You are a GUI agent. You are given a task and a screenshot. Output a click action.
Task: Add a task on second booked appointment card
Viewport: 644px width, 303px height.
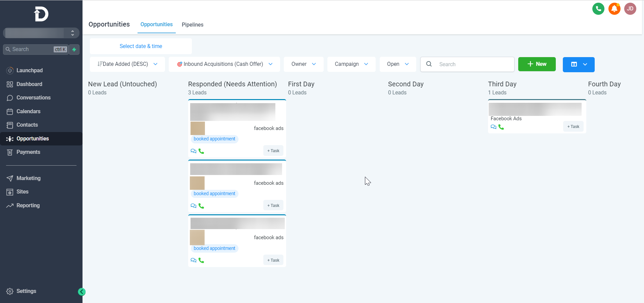tap(273, 206)
